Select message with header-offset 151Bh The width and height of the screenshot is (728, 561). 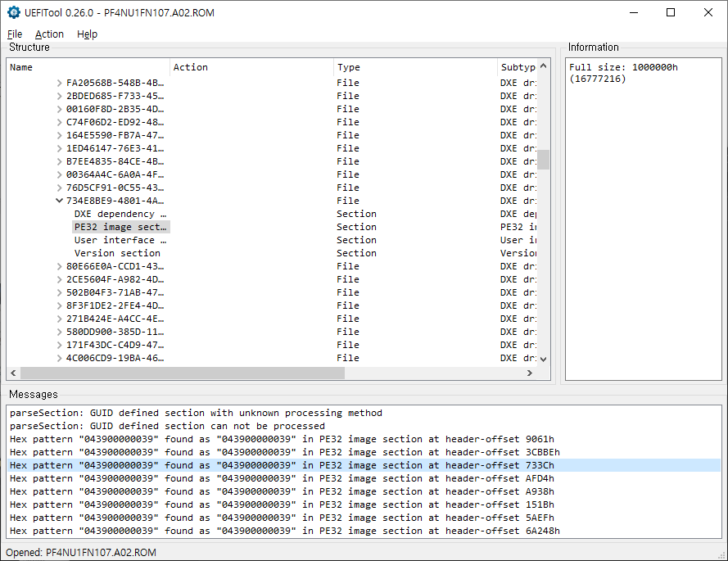point(364,504)
